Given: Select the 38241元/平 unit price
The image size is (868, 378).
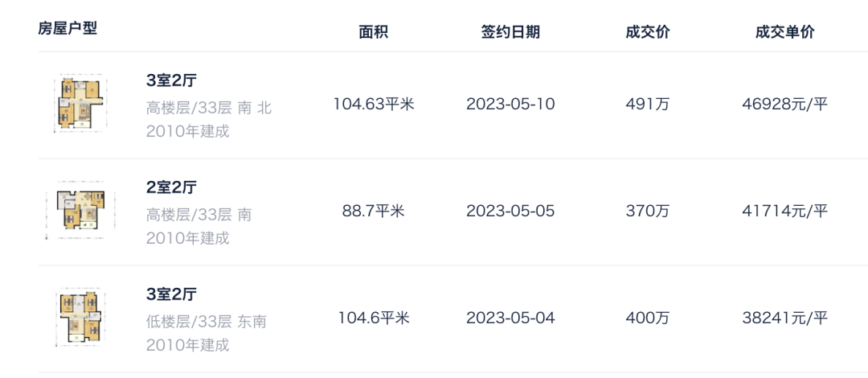Looking at the screenshot, I should pyautogui.click(x=785, y=318).
